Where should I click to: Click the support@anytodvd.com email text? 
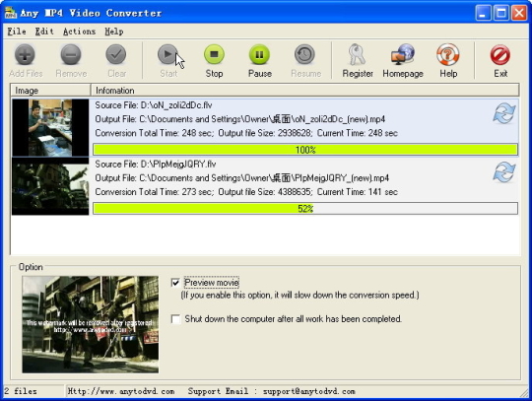pos(309,391)
